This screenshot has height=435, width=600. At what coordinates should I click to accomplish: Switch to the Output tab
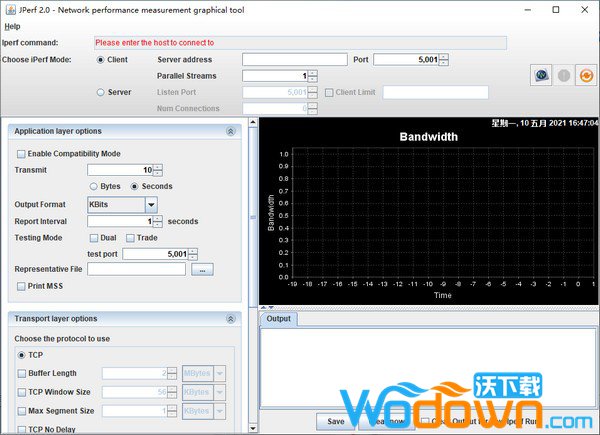coord(278,319)
